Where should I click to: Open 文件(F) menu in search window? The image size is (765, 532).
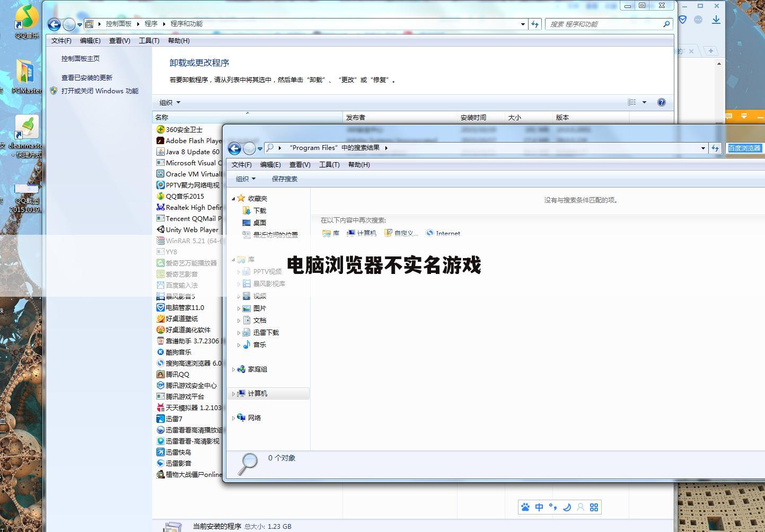pos(242,164)
